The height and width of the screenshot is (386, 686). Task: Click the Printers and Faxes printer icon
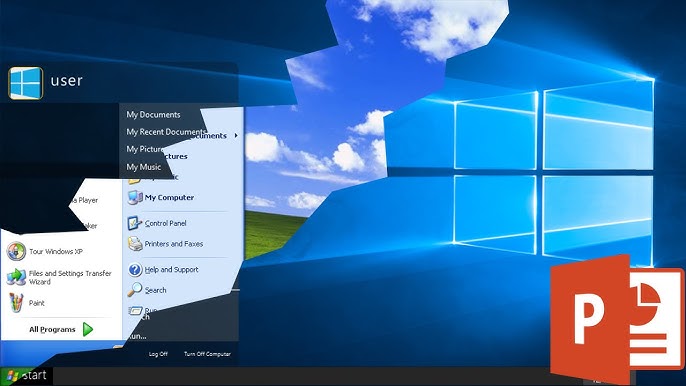[135, 243]
